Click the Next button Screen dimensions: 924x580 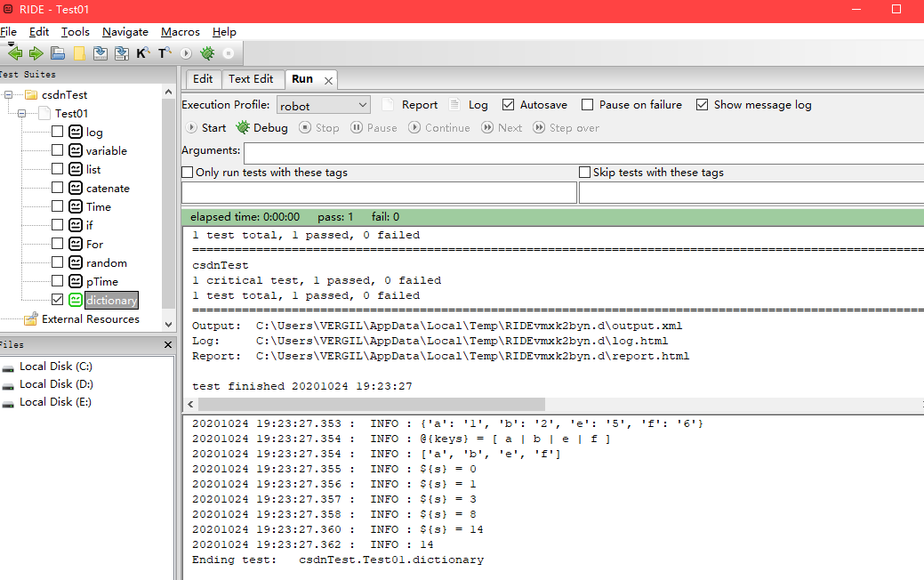coord(502,128)
